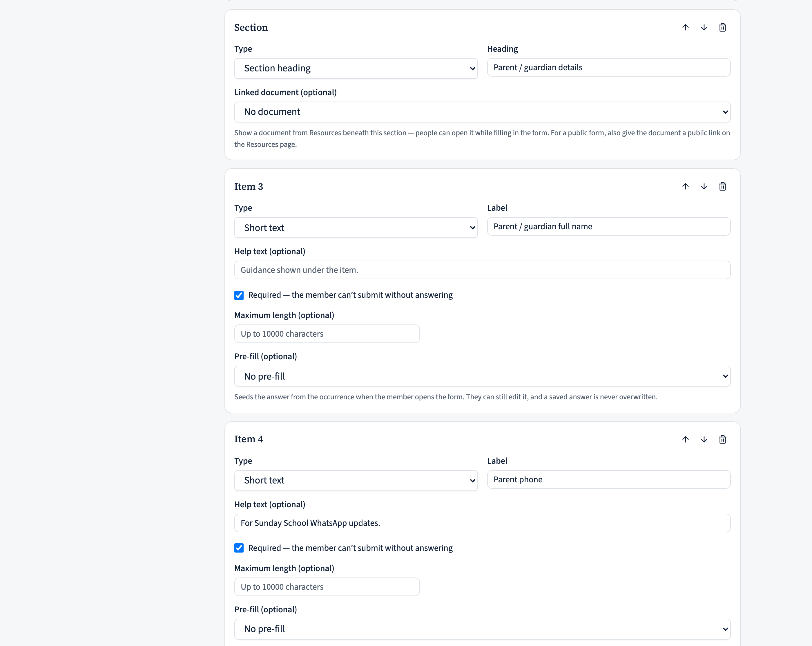
Task: Open the Linked document dropdown
Action: pyautogui.click(x=483, y=112)
